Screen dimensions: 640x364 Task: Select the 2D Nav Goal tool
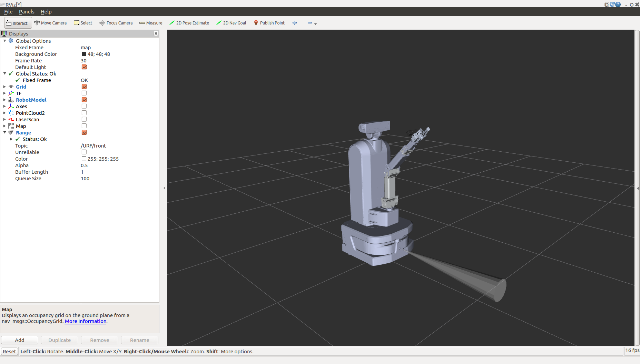pyautogui.click(x=231, y=23)
